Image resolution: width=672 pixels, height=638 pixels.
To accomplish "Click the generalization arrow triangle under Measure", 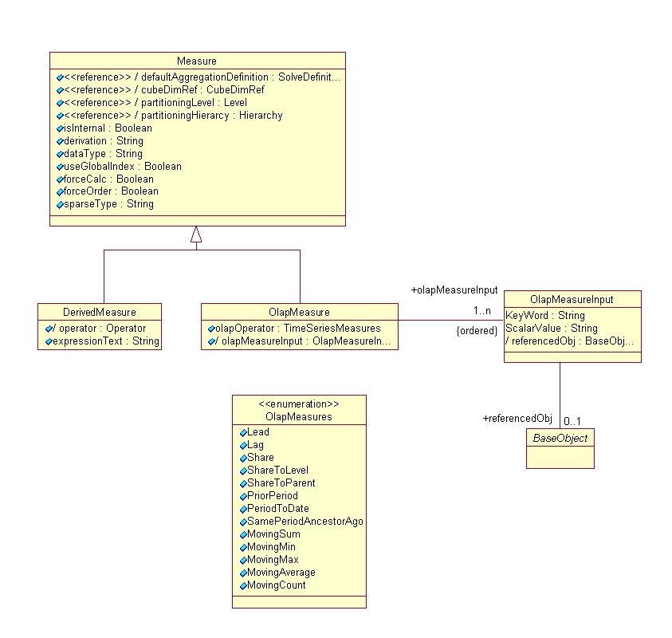I will 196,234.
